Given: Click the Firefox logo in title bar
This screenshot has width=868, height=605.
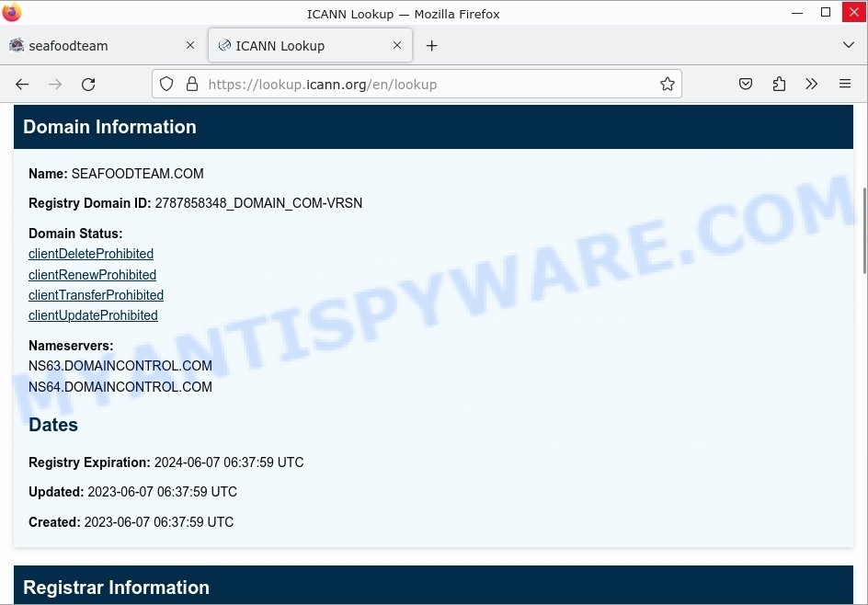Looking at the screenshot, I should [x=12, y=13].
